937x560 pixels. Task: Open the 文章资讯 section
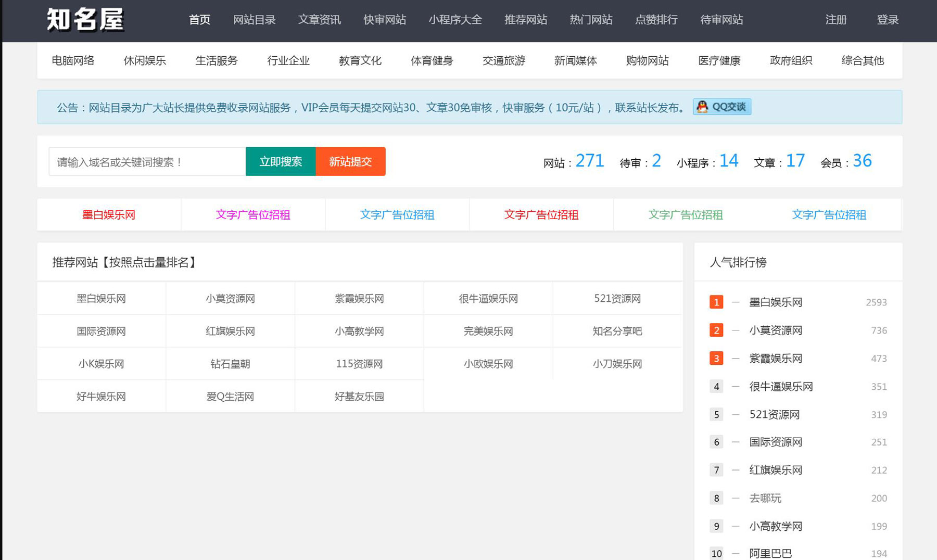tap(319, 20)
